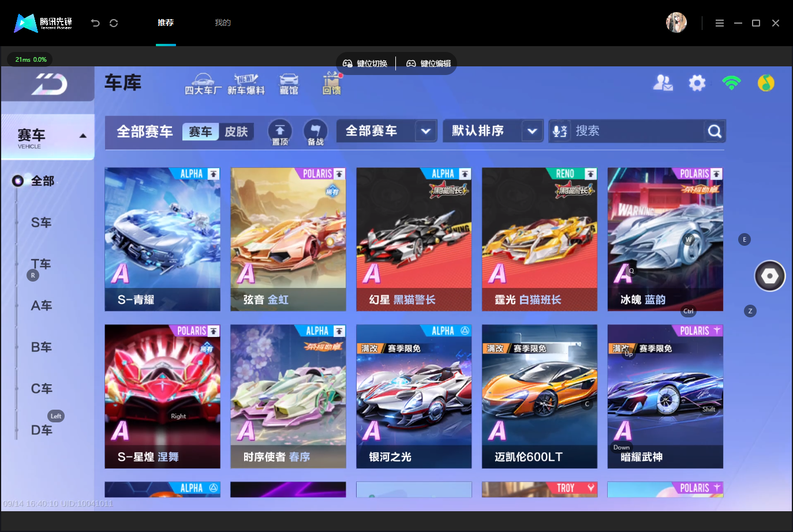Viewport: 793px width, 532px height.
Task: Open the 银河之光 car card
Action: tap(414, 396)
